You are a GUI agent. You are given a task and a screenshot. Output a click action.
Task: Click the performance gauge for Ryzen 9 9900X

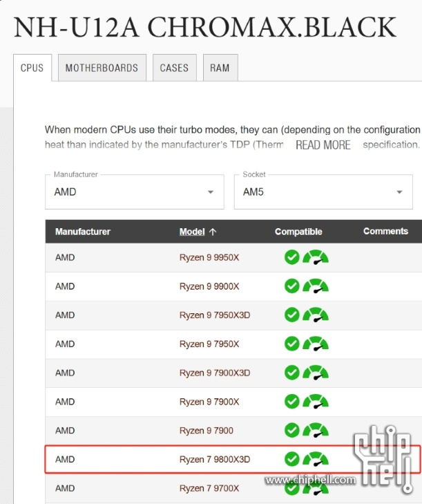(316, 286)
